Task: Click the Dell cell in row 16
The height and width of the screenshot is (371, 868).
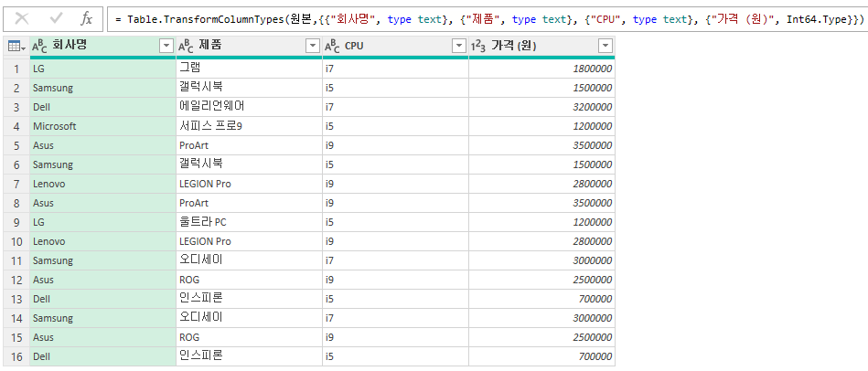Action: pos(103,356)
